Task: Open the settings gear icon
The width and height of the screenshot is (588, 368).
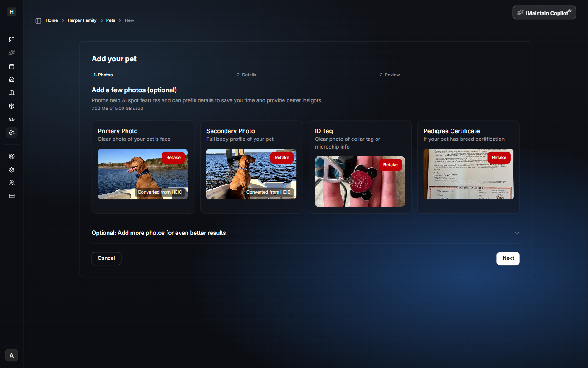Action: point(11,169)
